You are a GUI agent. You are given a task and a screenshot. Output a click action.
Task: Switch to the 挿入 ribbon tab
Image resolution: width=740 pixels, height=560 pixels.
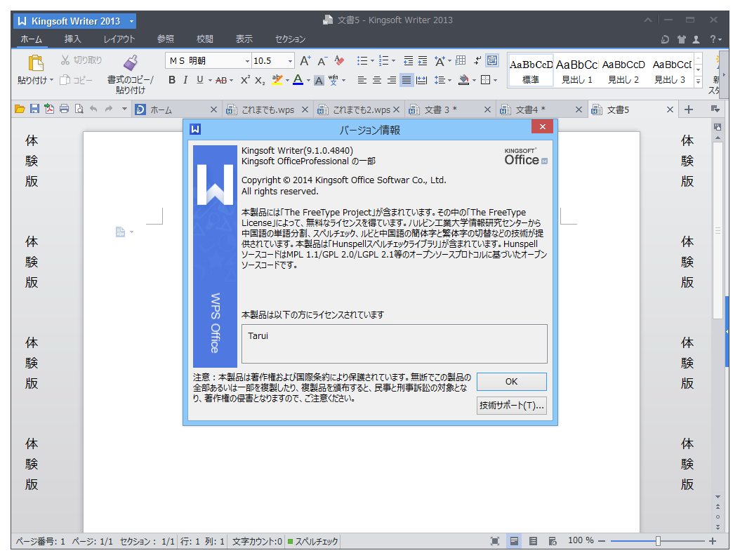tap(72, 39)
